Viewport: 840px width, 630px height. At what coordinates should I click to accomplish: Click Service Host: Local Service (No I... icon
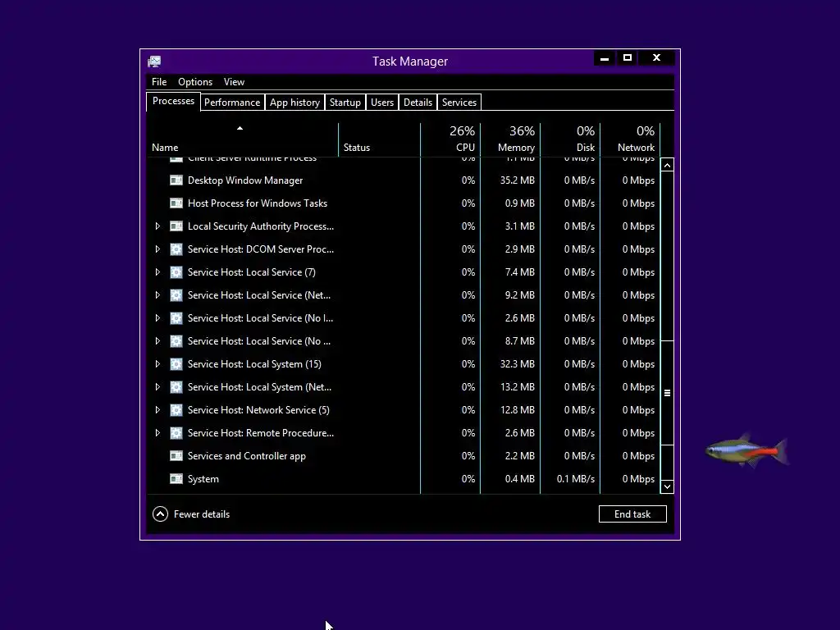click(x=176, y=318)
